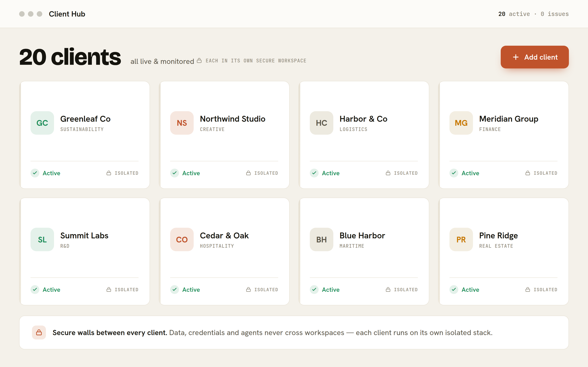This screenshot has width=588, height=367.
Task: Select the Northwind Studio NS avatar
Action: point(182,123)
